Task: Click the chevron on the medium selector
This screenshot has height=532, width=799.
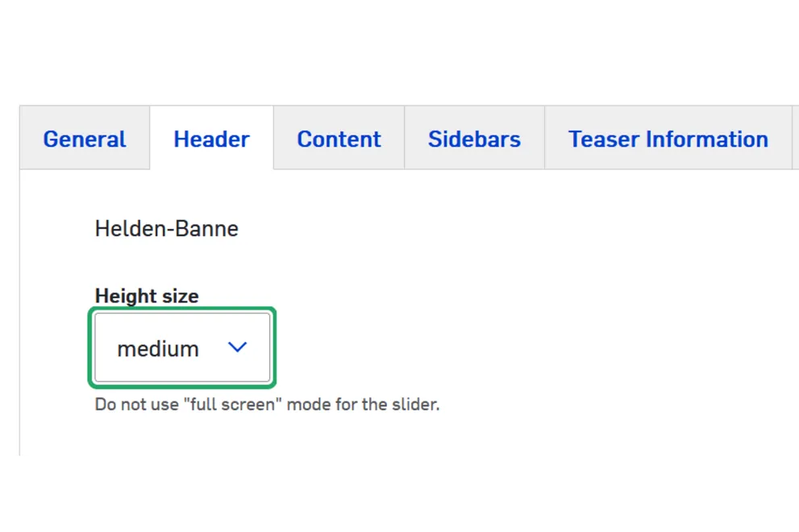Action: 238,347
